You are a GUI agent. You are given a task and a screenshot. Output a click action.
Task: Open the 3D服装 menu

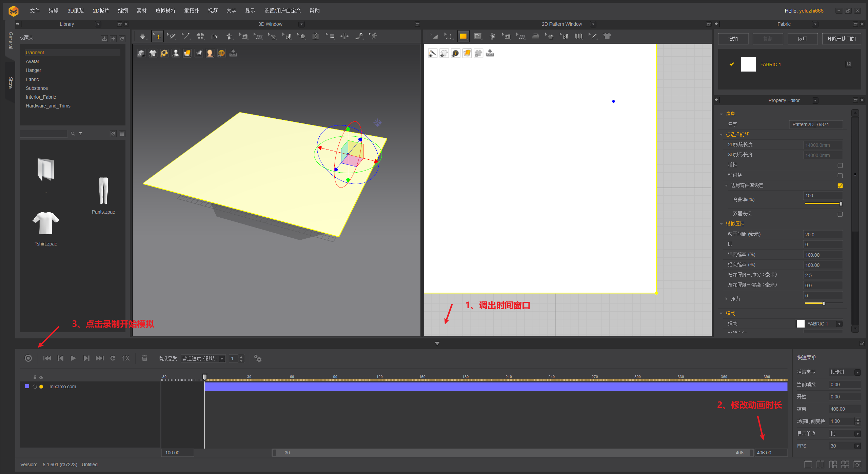76,11
